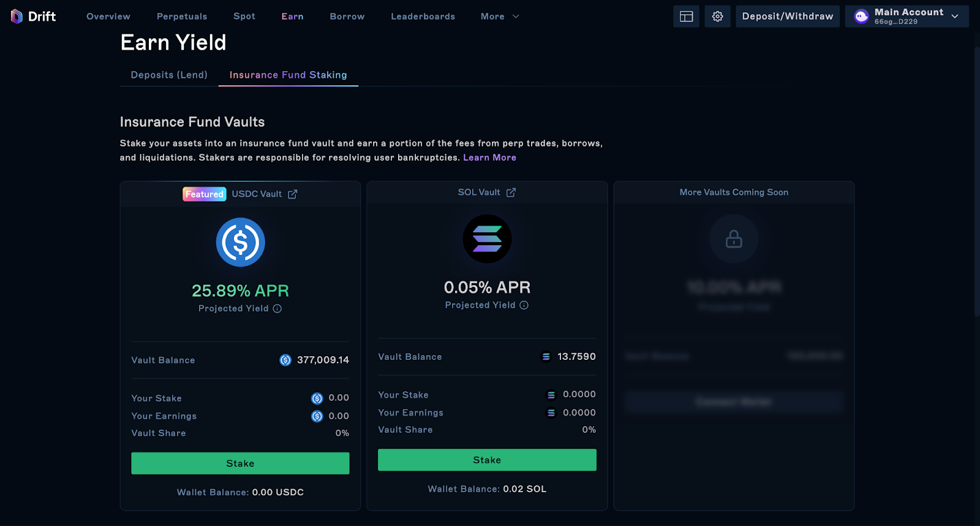The image size is (980, 526).
Task: Open the layout panel icon
Action: coord(686,17)
